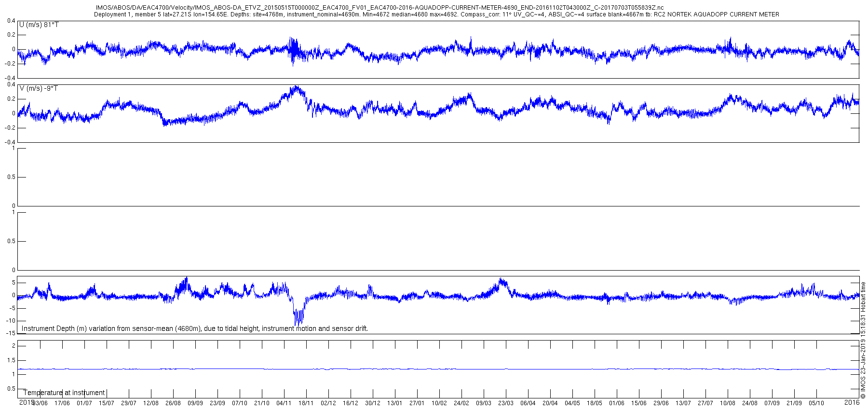The height and width of the screenshot is (410, 868).
Task: Click the 'Temperature at instrument' label
Action: (x=64, y=393)
